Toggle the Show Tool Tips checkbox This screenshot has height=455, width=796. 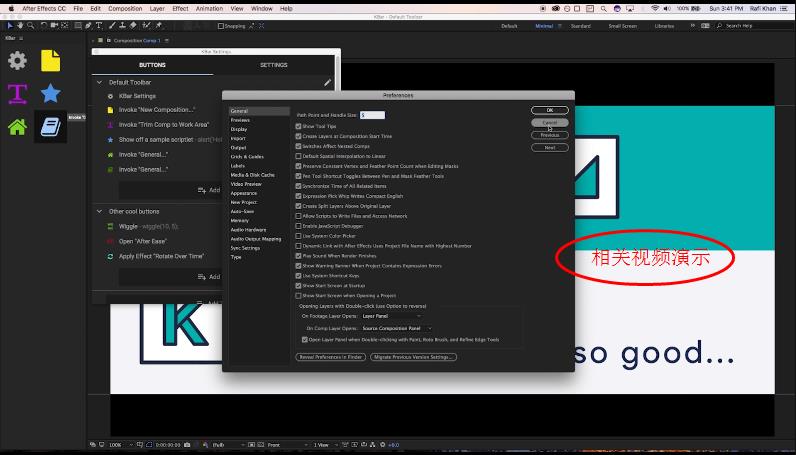point(299,126)
